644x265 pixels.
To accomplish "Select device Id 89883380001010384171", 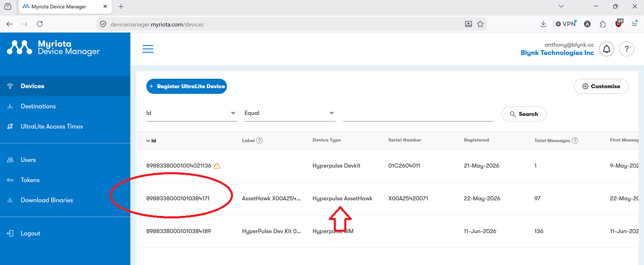I will tap(178, 198).
